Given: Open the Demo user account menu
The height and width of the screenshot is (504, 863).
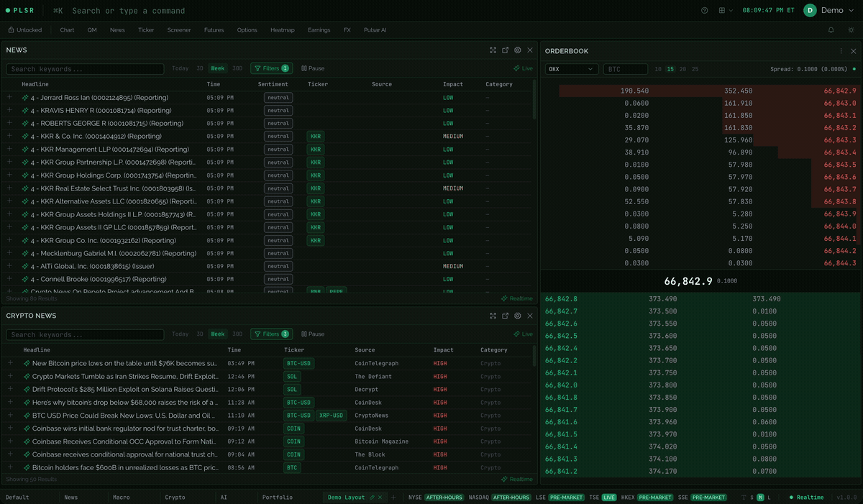Looking at the screenshot, I should pos(828,10).
